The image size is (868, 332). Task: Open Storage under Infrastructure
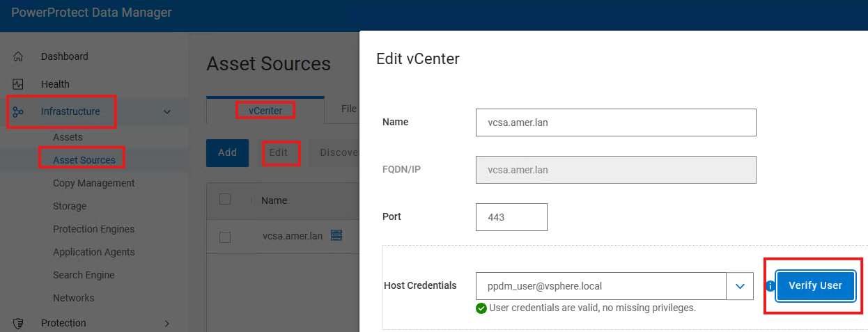[x=70, y=206]
